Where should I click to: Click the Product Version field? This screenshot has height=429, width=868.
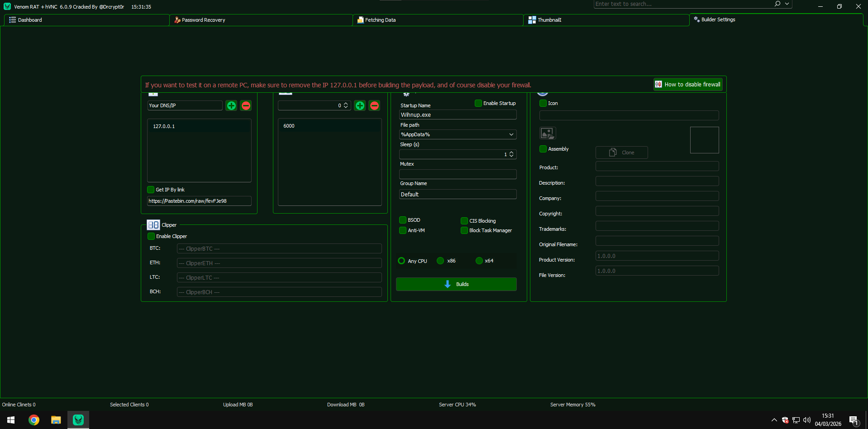(657, 256)
